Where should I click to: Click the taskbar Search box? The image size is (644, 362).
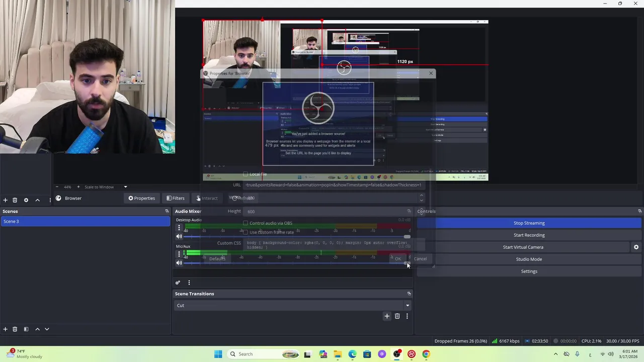263,354
